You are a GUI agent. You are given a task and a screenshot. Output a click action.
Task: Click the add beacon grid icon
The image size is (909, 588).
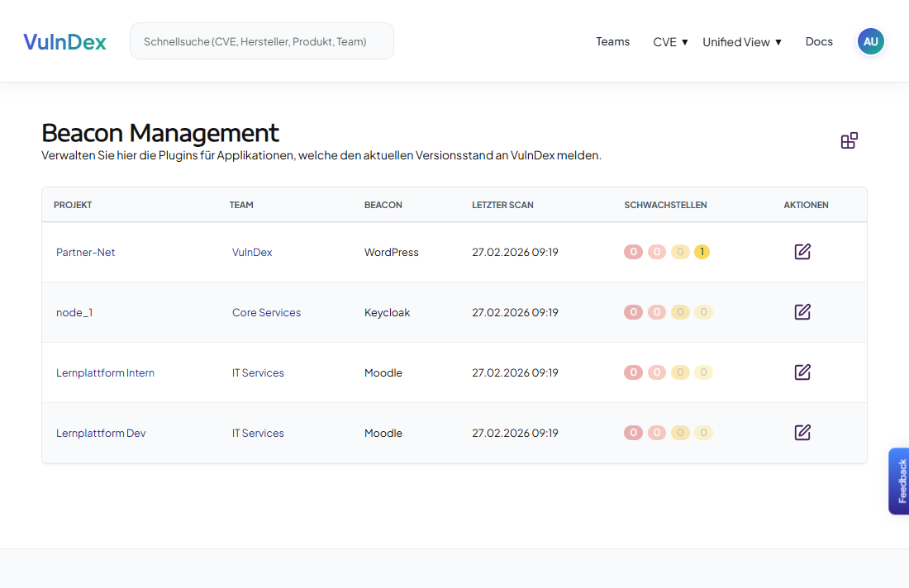(849, 140)
